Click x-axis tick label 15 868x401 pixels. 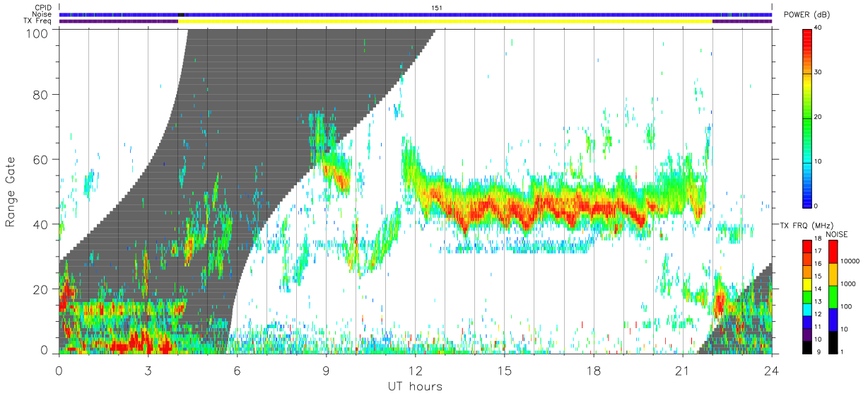[504, 370]
